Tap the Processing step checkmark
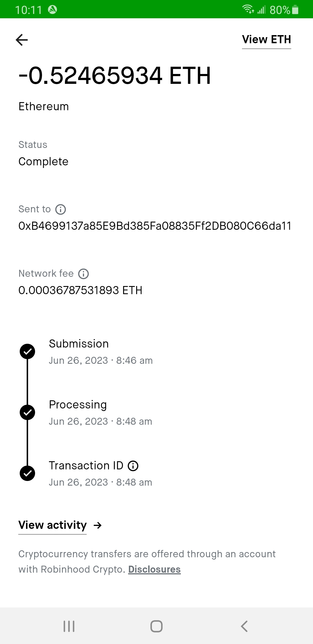313x644 pixels. [x=28, y=413]
